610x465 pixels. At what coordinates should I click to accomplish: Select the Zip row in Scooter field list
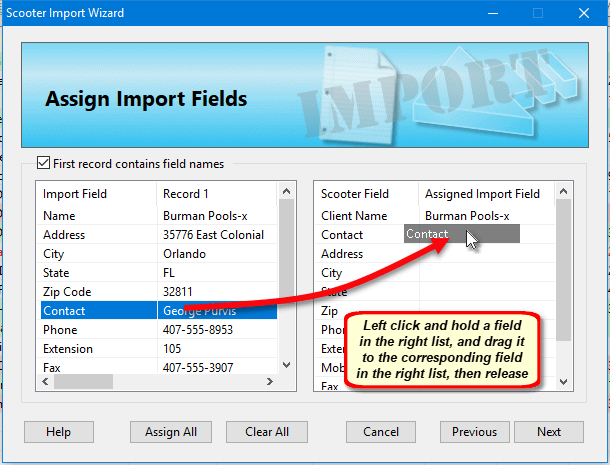[x=435, y=311]
